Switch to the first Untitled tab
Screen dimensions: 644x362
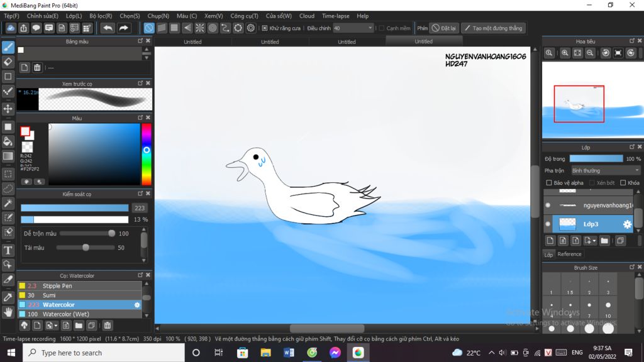[x=192, y=42]
